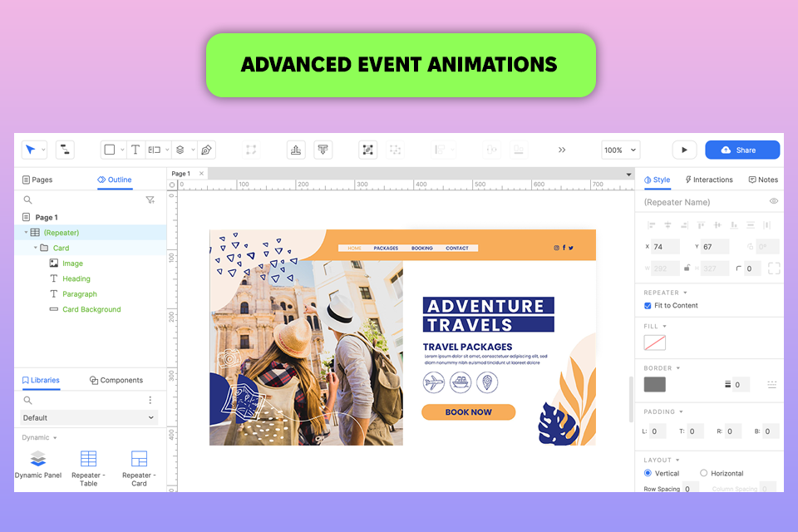Click the libraries search icon

pos(28,400)
